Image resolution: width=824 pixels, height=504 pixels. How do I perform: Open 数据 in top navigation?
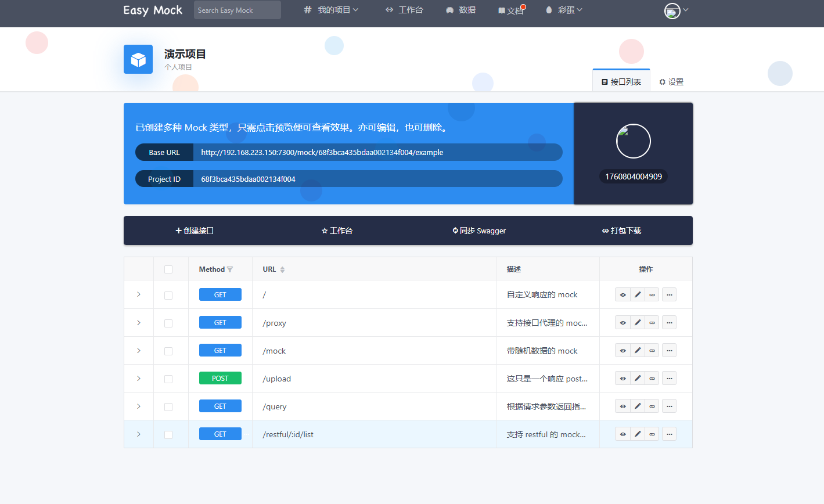point(460,10)
